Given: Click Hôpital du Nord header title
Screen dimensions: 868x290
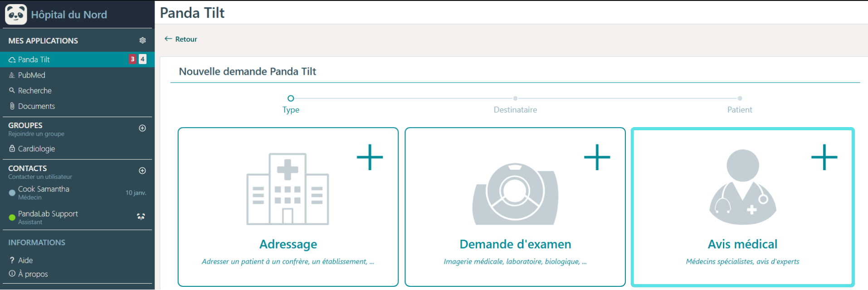Looking at the screenshot, I should pos(69,15).
